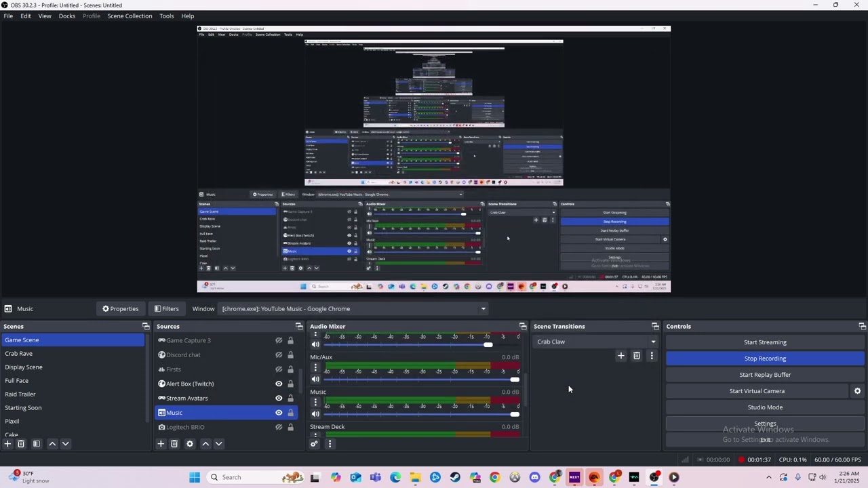Viewport: 868px width, 488px height.
Task: Open Discord from the Windows taskbar
Action: 534,477
